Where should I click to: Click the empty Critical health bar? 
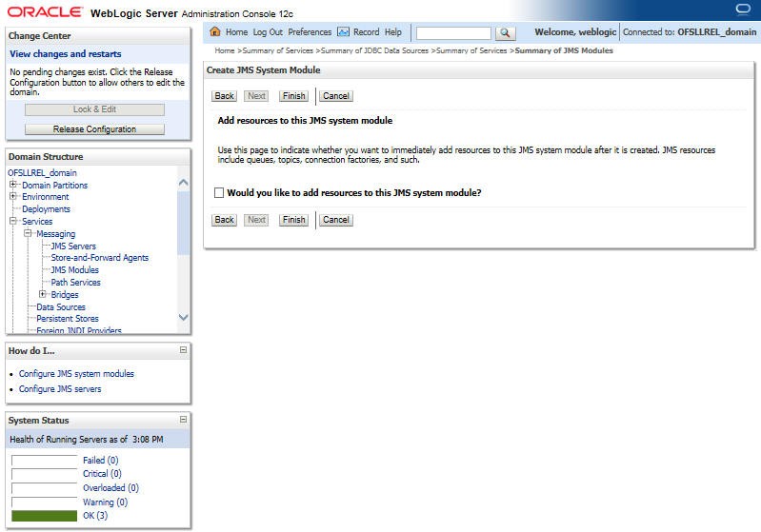coord(44,474)
